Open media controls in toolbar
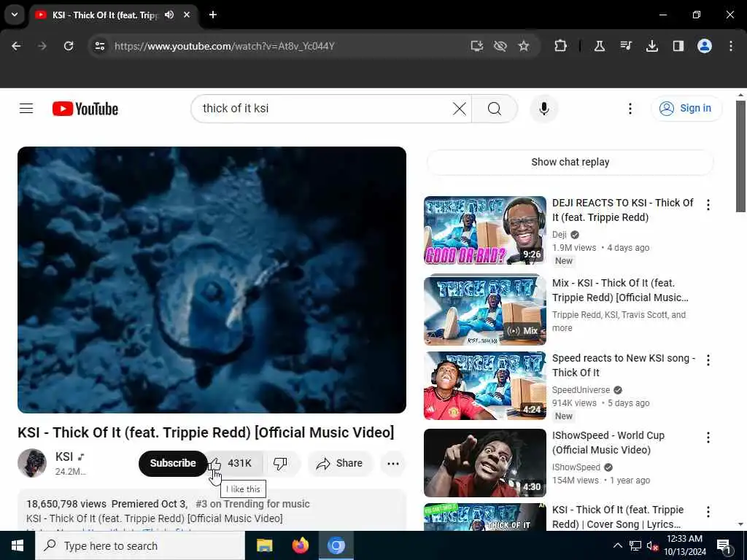747x560 pixels. point(626,46)
